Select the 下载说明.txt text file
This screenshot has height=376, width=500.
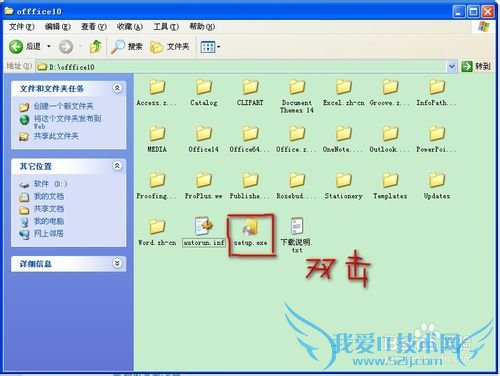(x=297, y=235)
